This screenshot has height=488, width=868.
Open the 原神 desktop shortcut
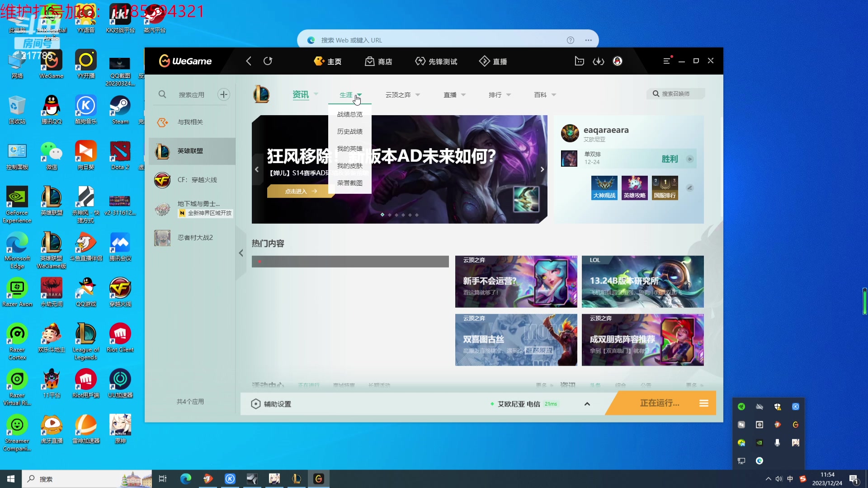pos(120,429)
